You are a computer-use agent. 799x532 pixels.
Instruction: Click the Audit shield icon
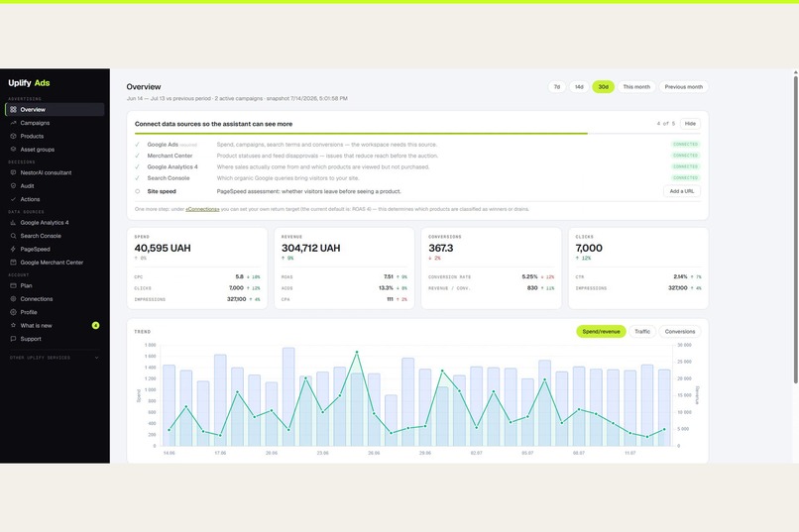13,186
